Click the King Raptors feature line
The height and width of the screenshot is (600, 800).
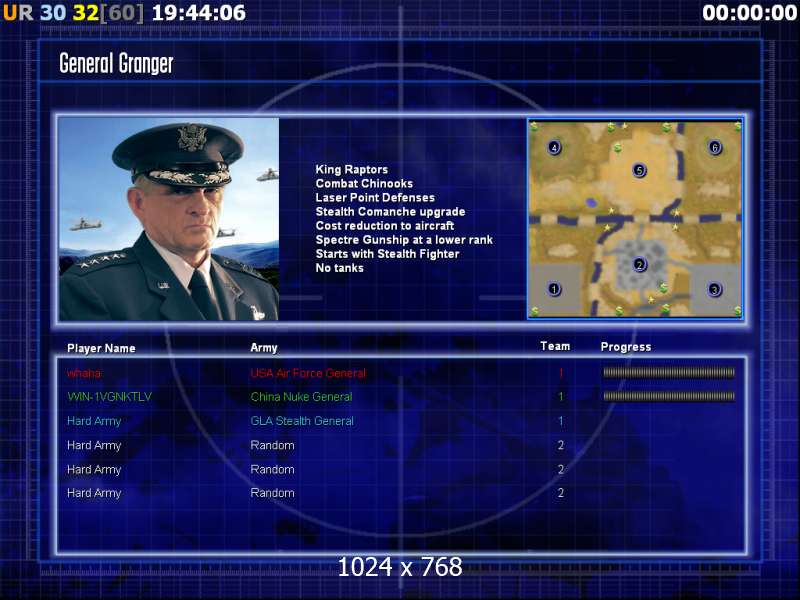(x=352, y=169)
